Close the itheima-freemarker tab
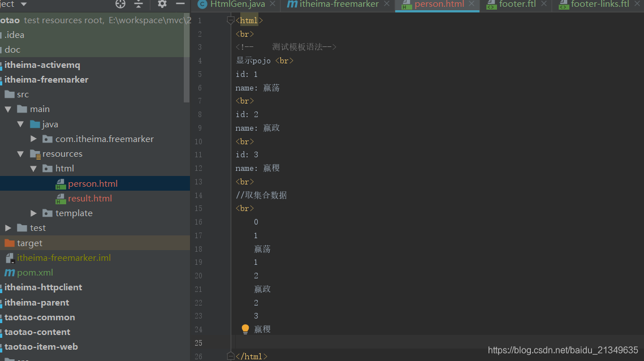644x361 pixels. [387, 4]
